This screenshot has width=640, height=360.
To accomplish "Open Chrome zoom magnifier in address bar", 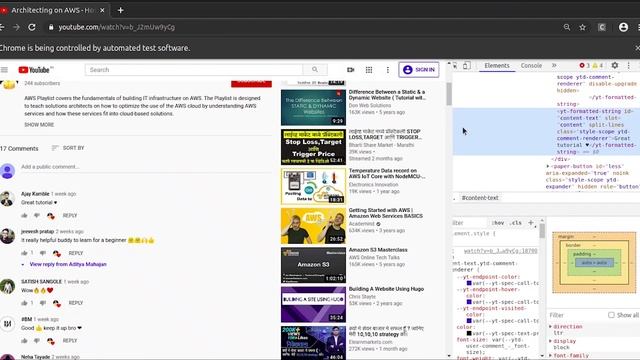I will point(567,27).
